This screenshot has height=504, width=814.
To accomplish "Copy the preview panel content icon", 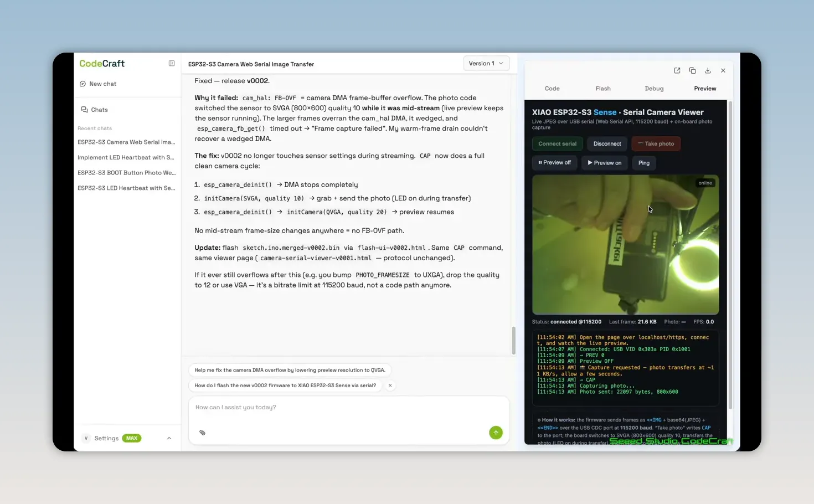I will tap(692, 71).
